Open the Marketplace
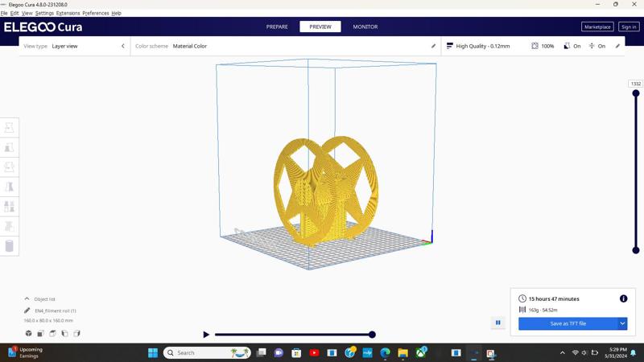Viewport: 644px width, 362px height. [x=597, y=27]
